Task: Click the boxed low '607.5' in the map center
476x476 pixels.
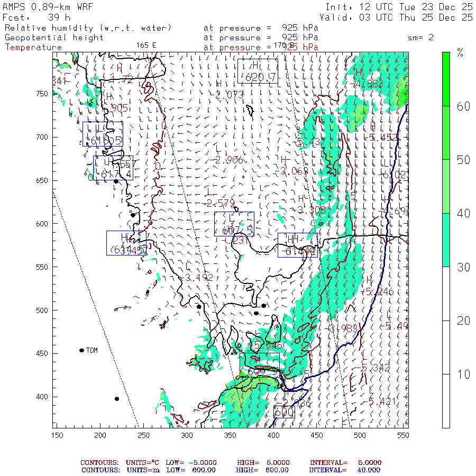Action: pyautogui.click(x=234, y=224)
